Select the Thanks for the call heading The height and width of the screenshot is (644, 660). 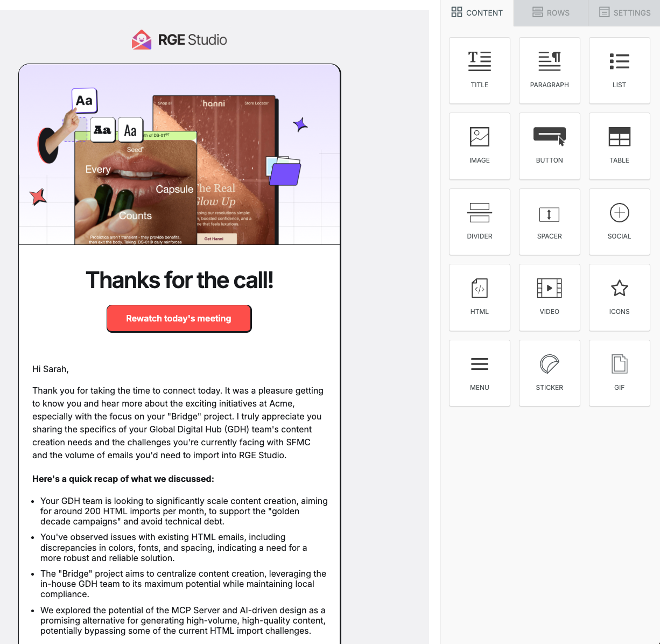[x=179, y=280]
